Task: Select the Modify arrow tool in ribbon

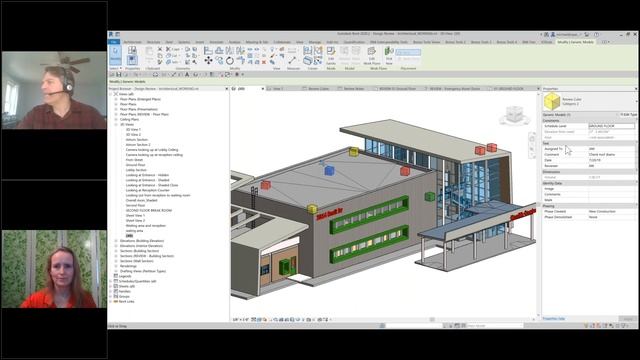Action: pyautogui.click(x=115, y=55)
